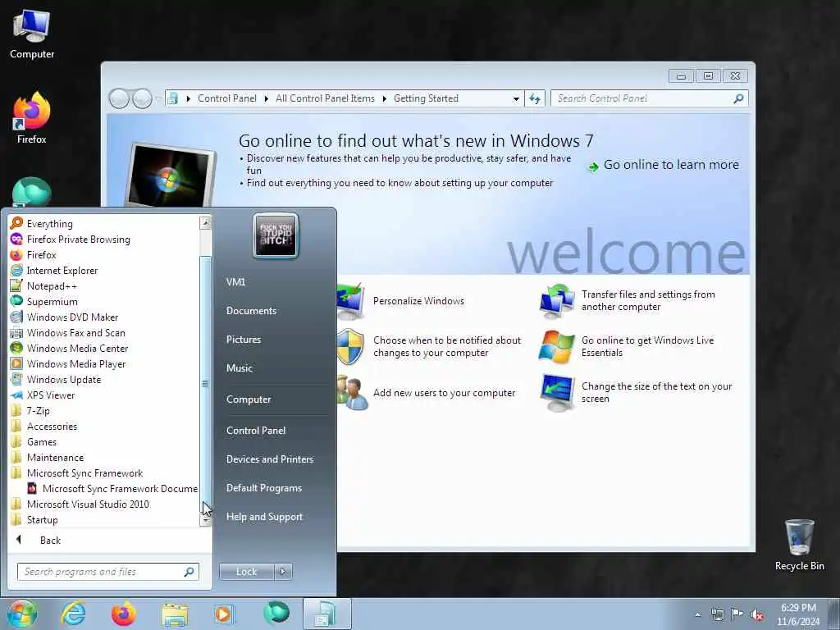
Task: Open Devices and Printers
Action: pyautogui.click(x=269, y=459)
